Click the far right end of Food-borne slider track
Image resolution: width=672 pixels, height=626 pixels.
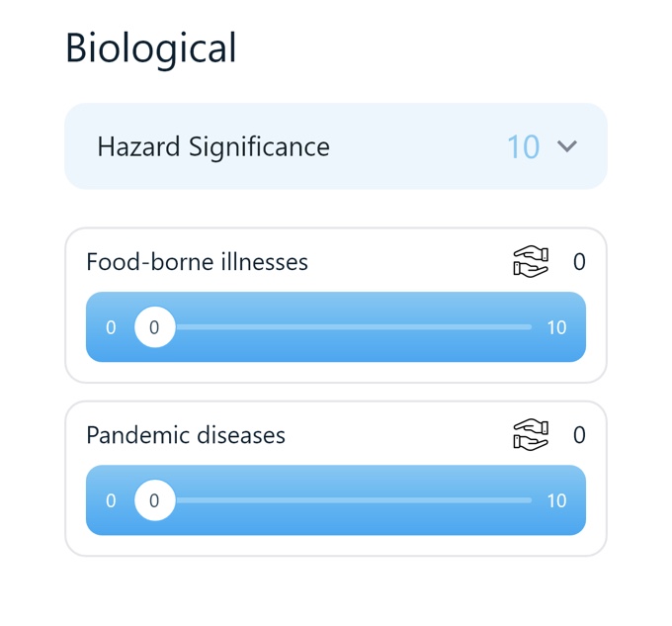(x=530, y=327)
